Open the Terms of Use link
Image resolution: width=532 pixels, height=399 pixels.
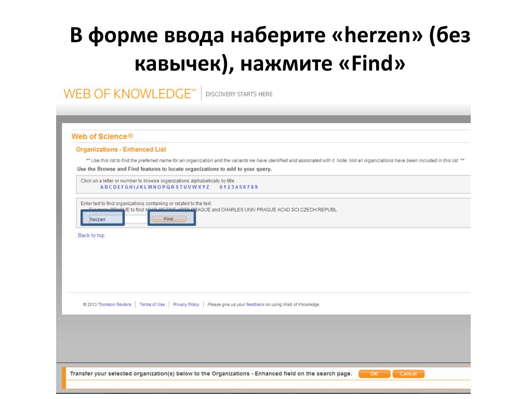(x=152, y=304)
